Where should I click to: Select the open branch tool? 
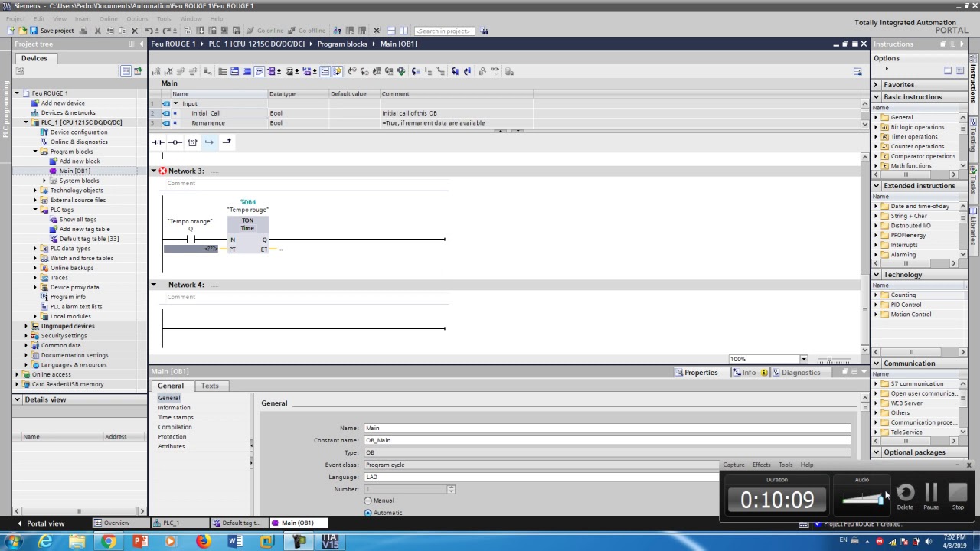click(x=209, y=142)
